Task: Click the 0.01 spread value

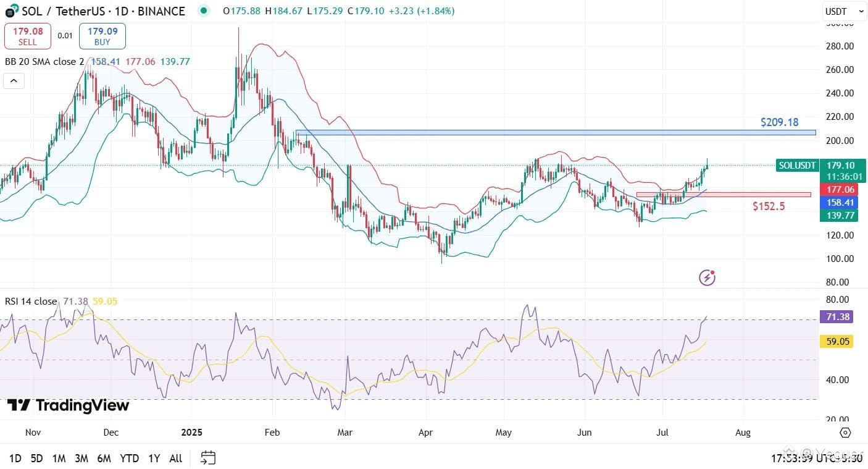Action: (65, 36)
